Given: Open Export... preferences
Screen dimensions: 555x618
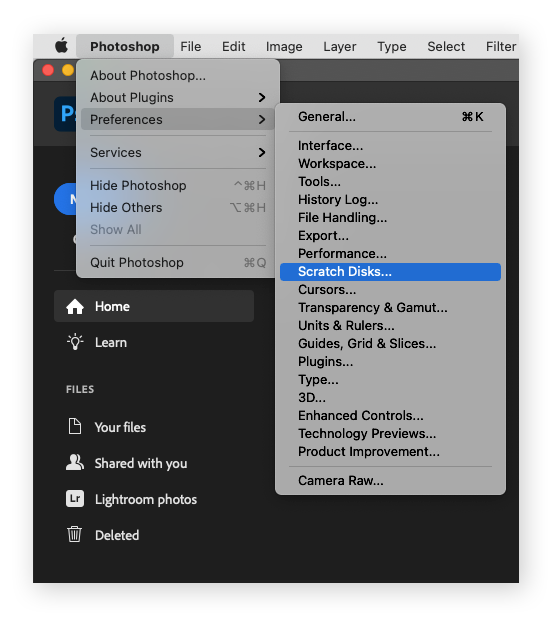Looking at the screenshot, I should click(x=390, y=236).
